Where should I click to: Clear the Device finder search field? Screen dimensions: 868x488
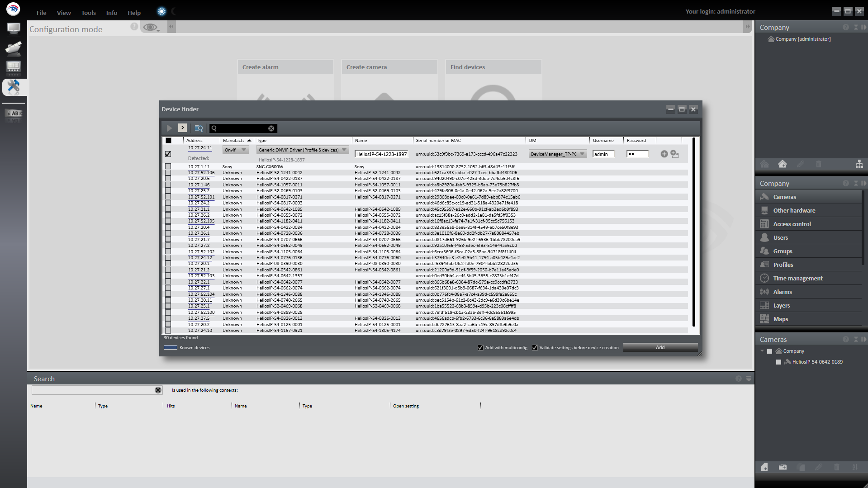coord(271,128)
